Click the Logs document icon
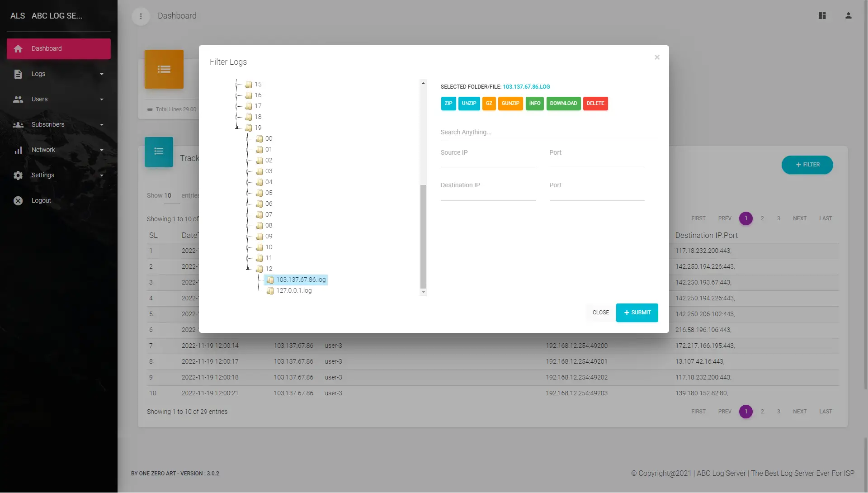Viewport: 868px width, 493px height. pyautogui.click(x=18, y=74)
